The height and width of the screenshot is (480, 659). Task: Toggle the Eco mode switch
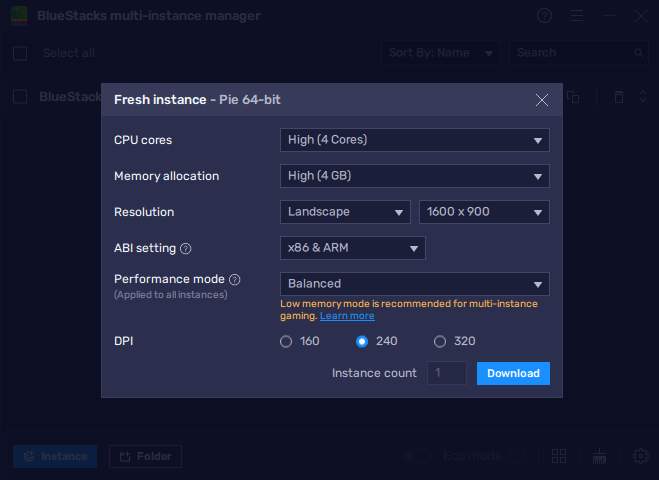tap(417, 456)
